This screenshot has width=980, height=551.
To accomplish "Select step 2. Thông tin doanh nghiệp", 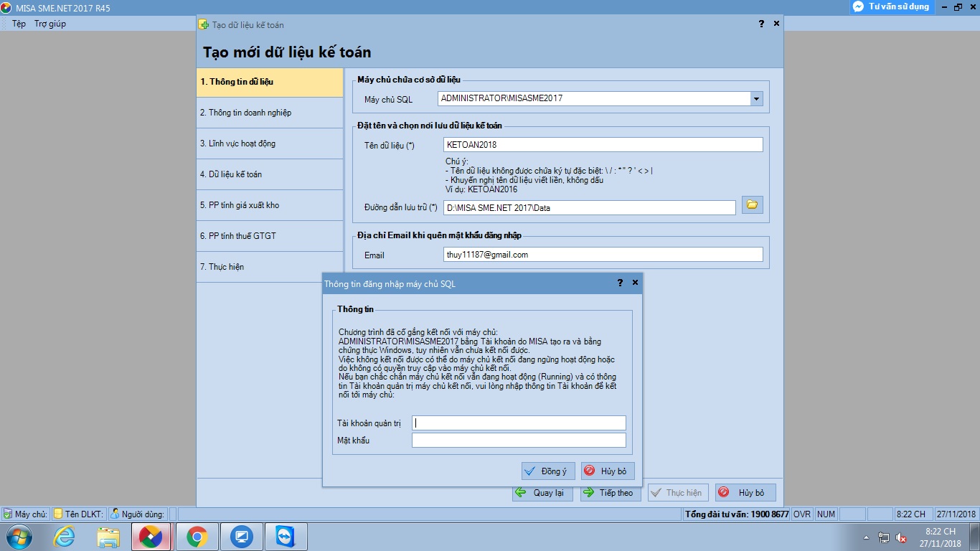I will [x=270, y=113].
